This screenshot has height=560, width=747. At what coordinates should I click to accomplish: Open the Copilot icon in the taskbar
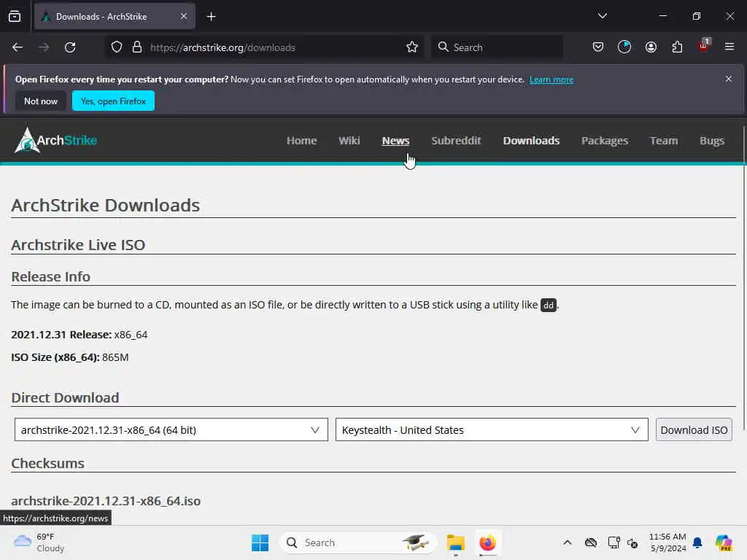click(x=724, y=542)
